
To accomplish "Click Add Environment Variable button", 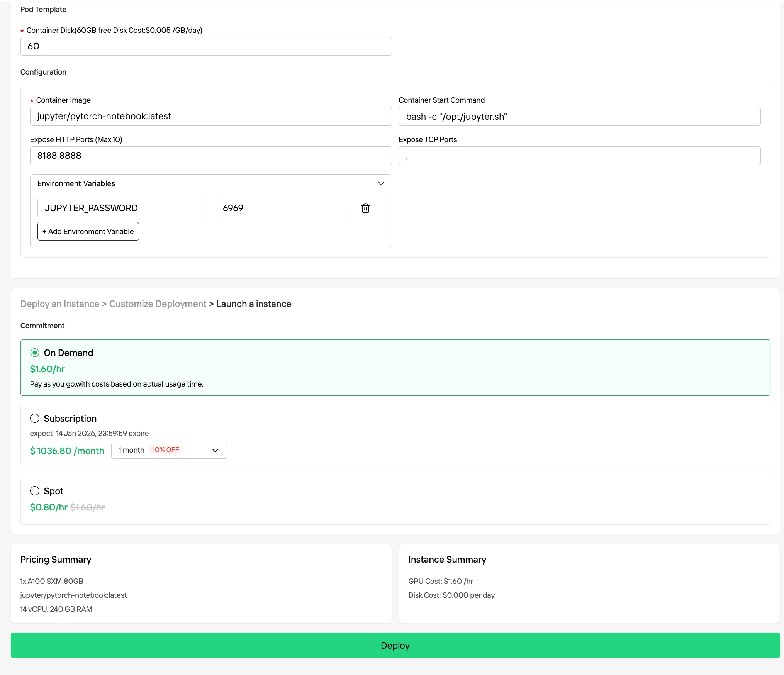I will pos(88,231).
